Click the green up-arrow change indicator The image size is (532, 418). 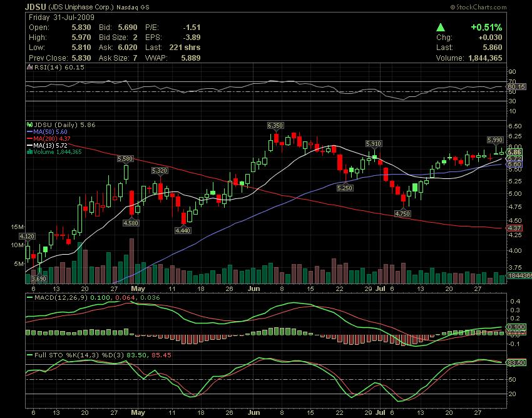441,28
